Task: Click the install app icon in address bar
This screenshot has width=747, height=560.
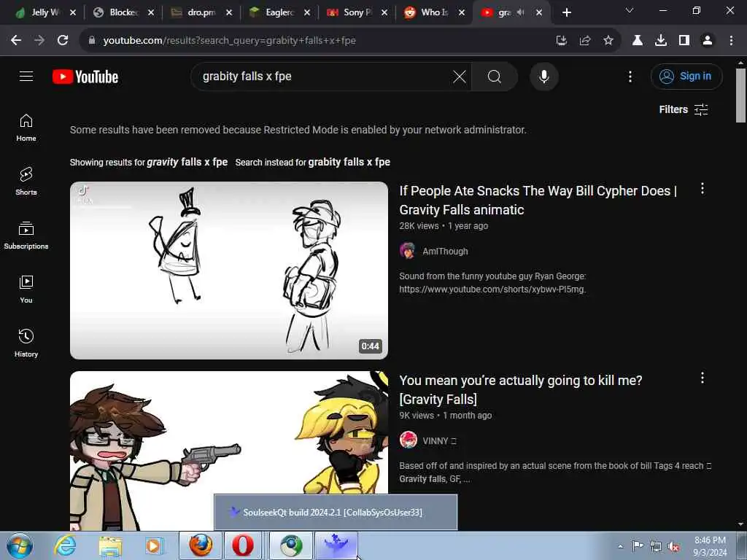Action: point(562,41)
